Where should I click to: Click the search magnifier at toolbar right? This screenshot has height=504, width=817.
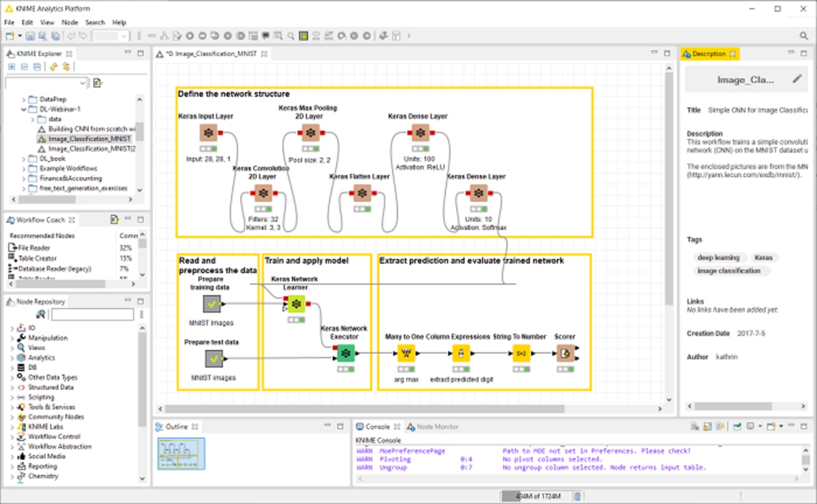[x=804, y=36]
